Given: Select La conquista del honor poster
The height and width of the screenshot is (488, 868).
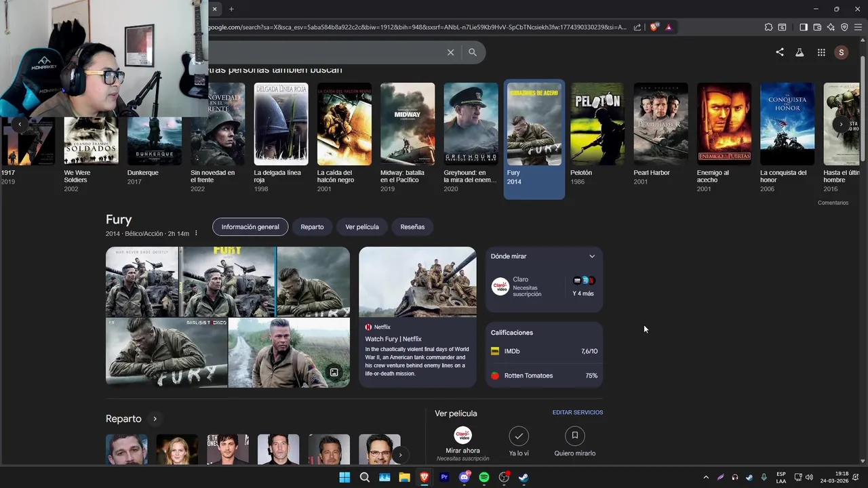Looking at the screenshot, I should 787,124.
